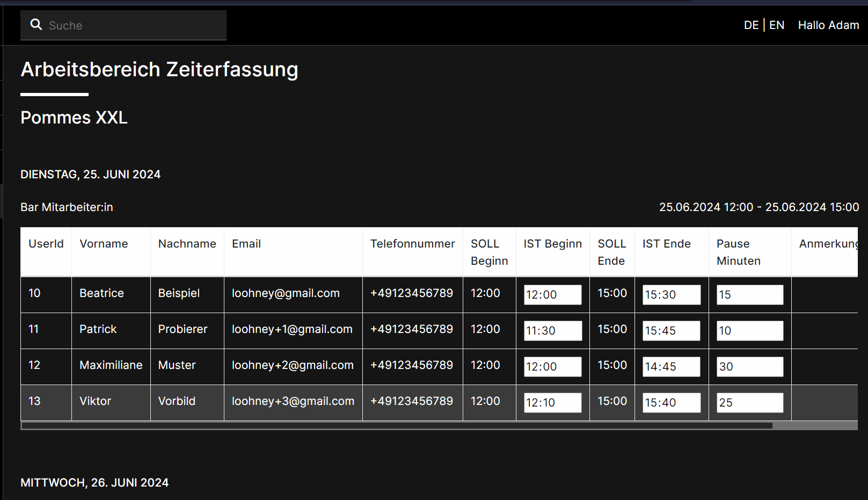Select Viktor's email address cell
Screen dimensions: 868x500
pos(293,401)
